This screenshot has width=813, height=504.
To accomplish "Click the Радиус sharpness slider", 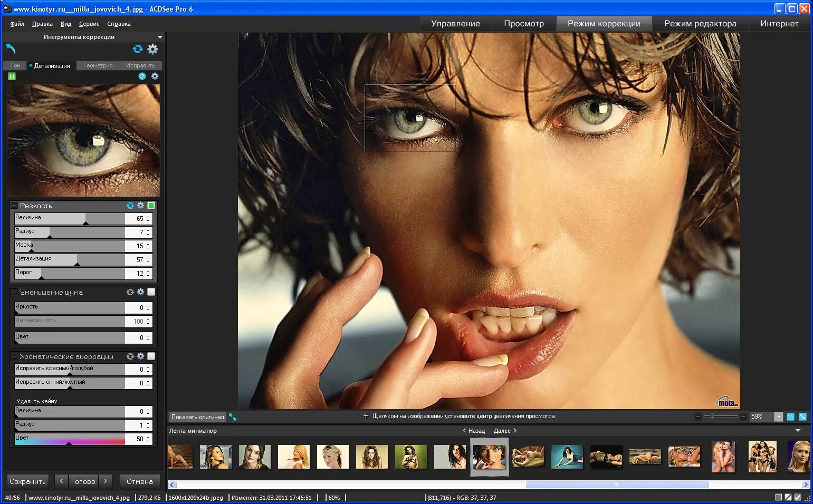I will (70, 232).
